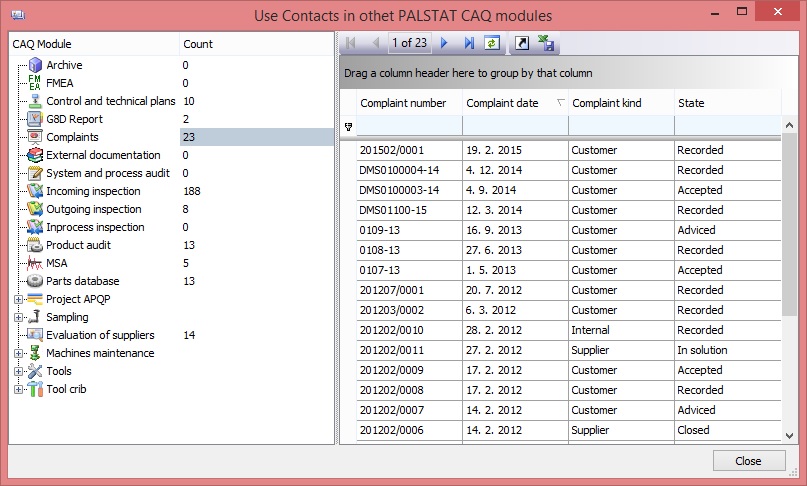The width and height of the screenshot is (807, 486).
Task: Select complaint row 201502/0001
Action: pos(569,150)
